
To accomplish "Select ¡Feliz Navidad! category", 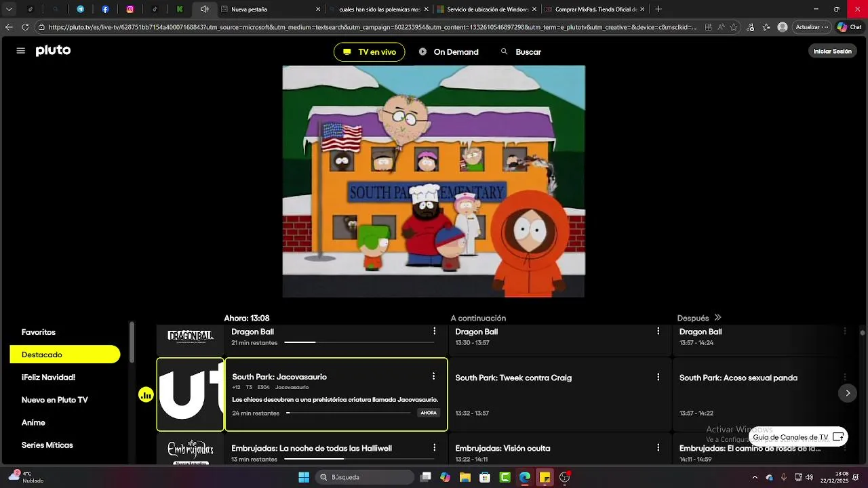I will [x=48, y=378].
